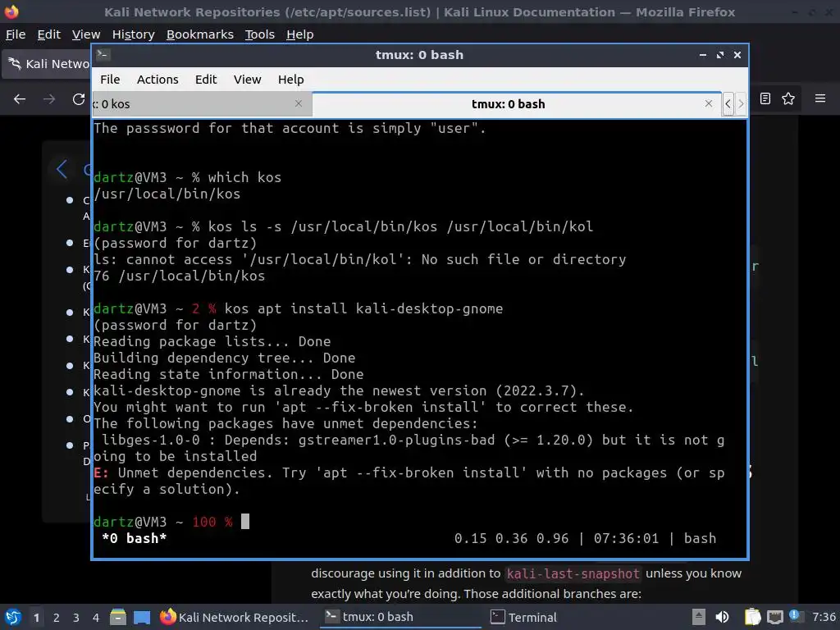
Task: Switch to workspace 1
Action: [x=36, y=617]
